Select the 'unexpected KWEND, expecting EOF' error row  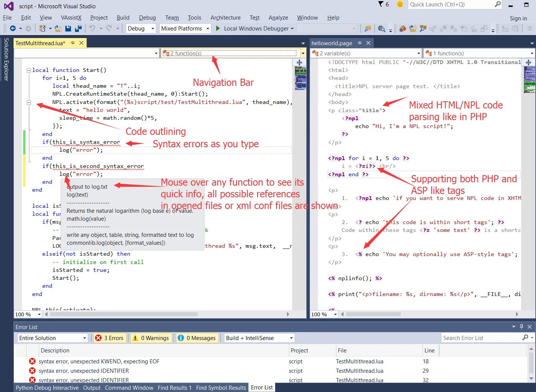(271, 361)
